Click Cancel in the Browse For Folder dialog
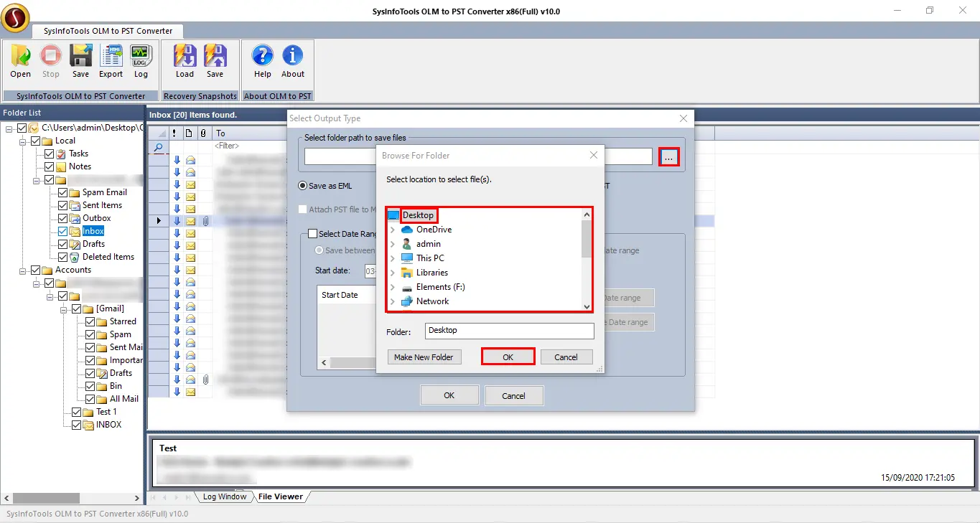980x523 pixels. pyautogui.click(x=566, y=357)
